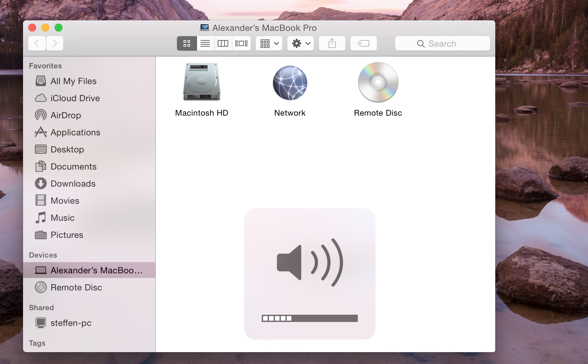The height and width of the screenshot is (364, 588).
Task: Click the Tags section header
Action: click(37, 343)
